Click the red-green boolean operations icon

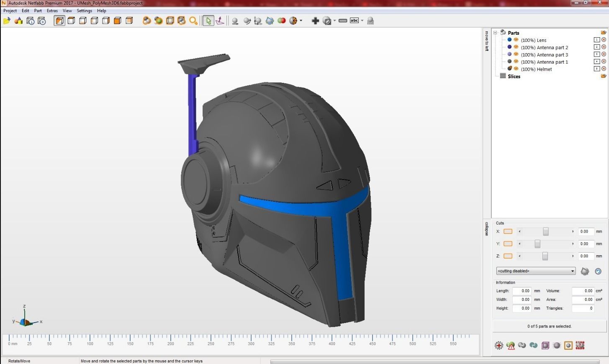[282, 21]
